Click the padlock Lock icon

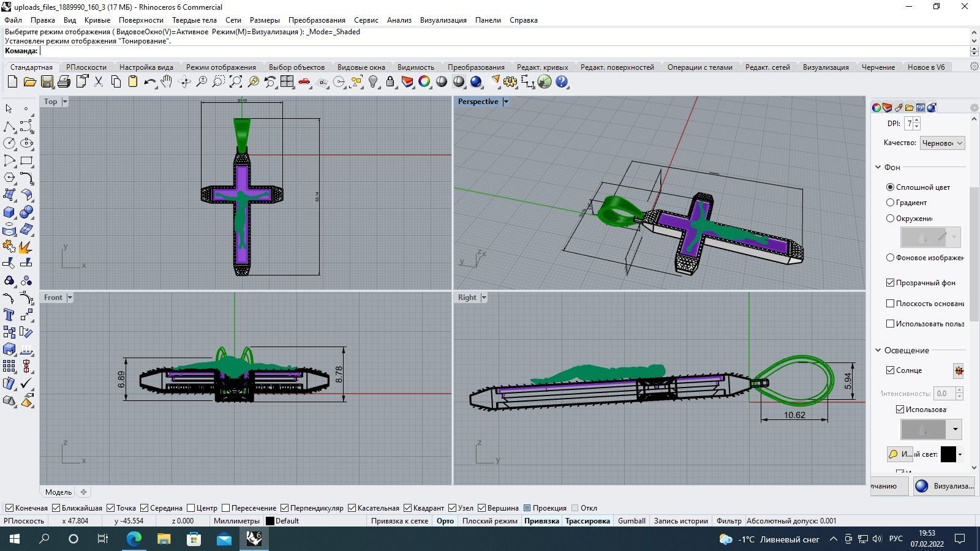(x=390, y=81)
